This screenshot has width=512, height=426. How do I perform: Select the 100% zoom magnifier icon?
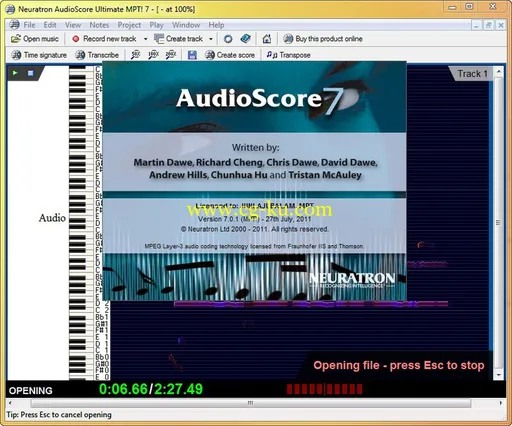[153, 55]
